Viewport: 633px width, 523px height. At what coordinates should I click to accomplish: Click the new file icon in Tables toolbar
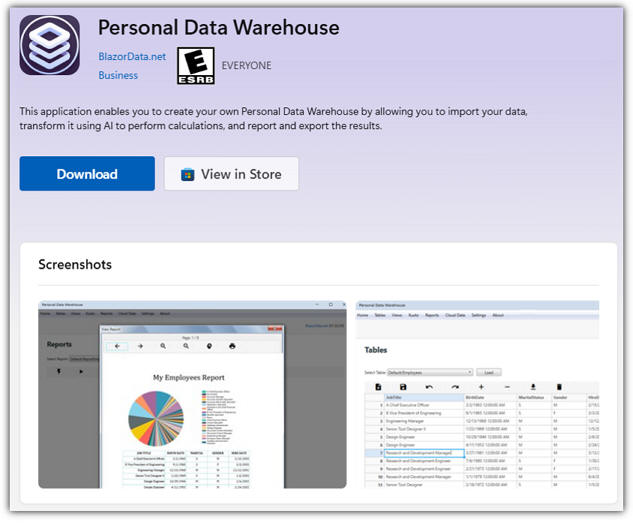378,387
